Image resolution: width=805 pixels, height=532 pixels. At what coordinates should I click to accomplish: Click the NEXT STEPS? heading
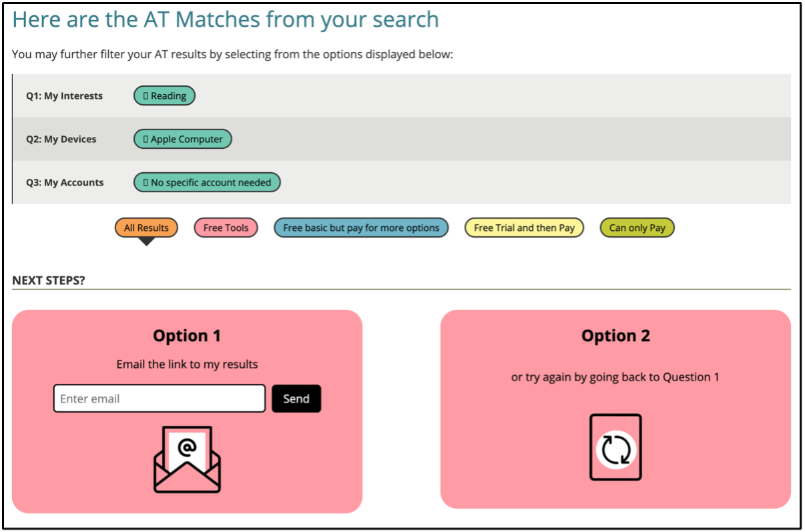49,280
